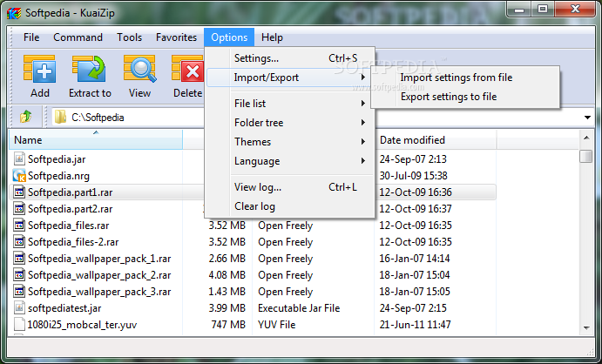Click the vertical scrollbar thumb
Viewport: 602px width, 364px height.
pos(586,156)
